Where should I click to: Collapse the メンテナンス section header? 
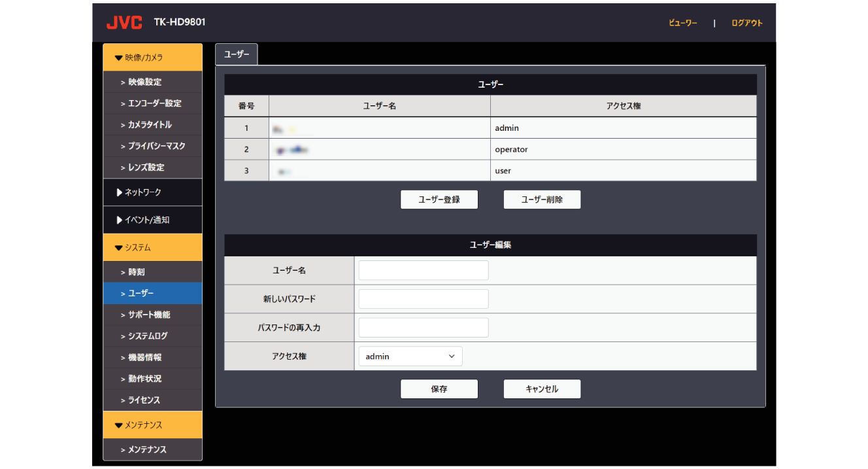(152, 425)
